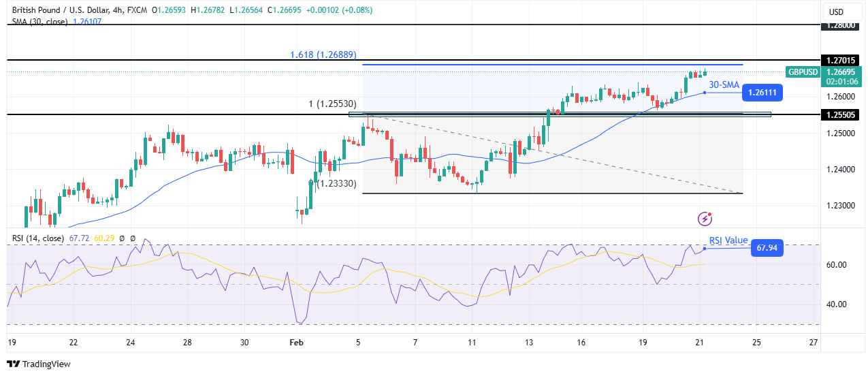This screenshot has width=868, height=376.
Task: Click the GBPUSD price tag on axis
Action: click(803, 72)
